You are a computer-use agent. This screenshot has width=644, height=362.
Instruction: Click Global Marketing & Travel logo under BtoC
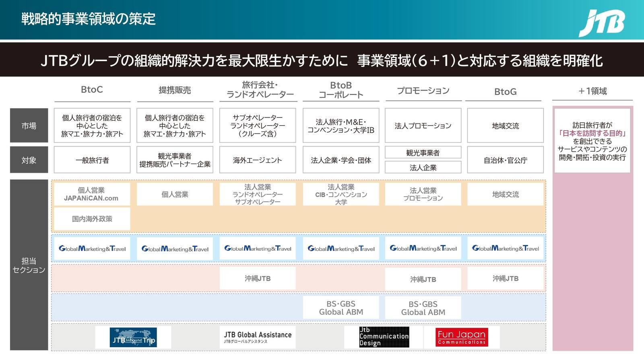(92, 249)
